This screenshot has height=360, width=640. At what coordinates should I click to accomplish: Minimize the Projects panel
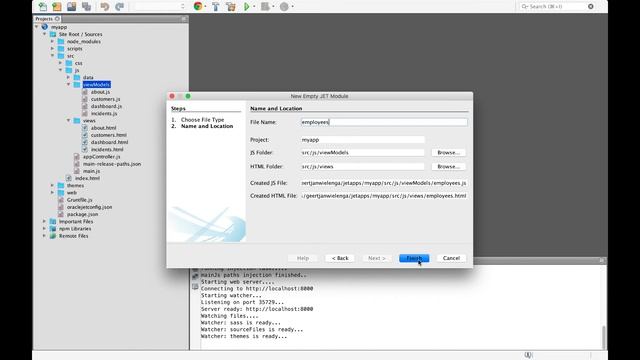[184, 19]
